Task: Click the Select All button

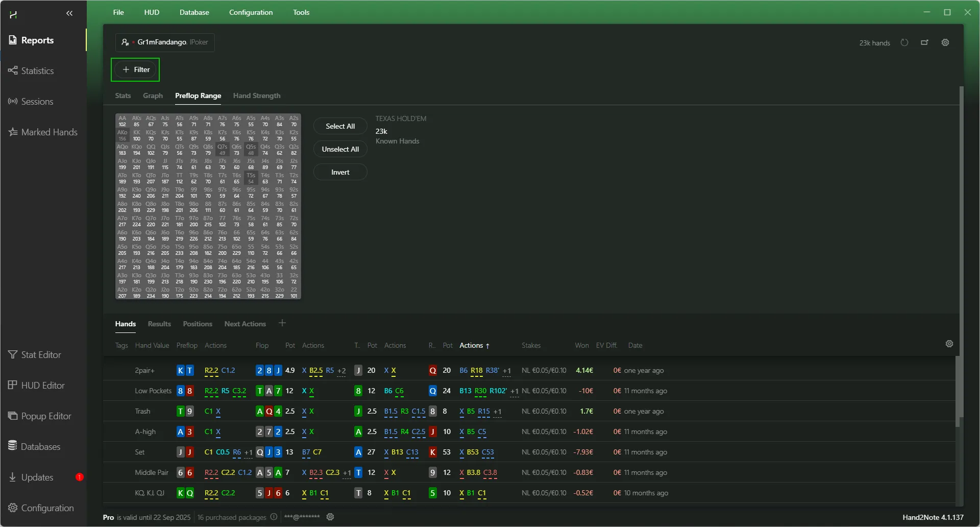Action: (340, 126)
